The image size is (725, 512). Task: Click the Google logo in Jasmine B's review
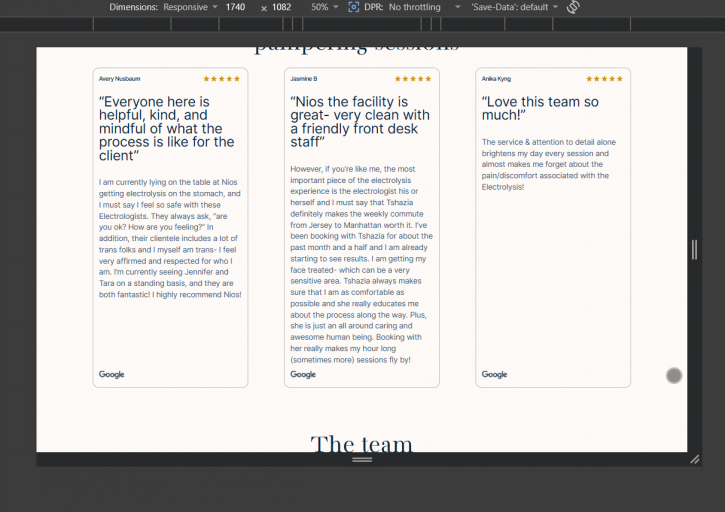[x=303, y=374]
